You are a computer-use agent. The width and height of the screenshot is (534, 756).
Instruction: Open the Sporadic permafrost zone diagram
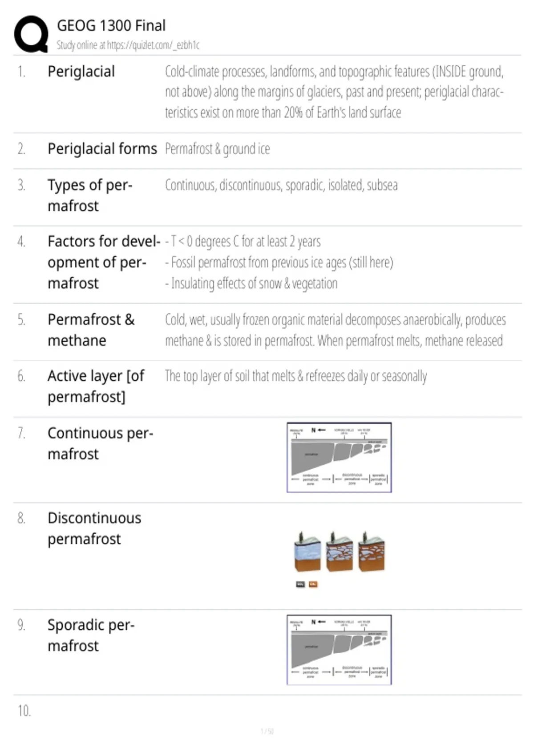[339, 650]
